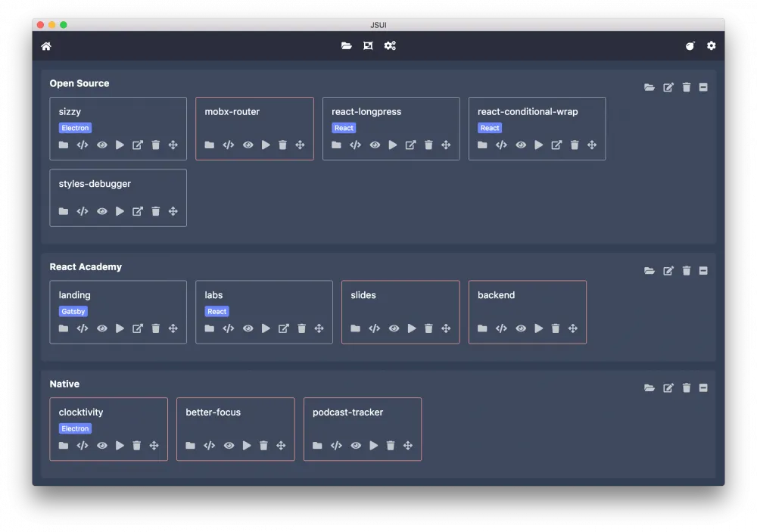
Task: Collapse the Open Source group
Action: (x=703, y=88)
